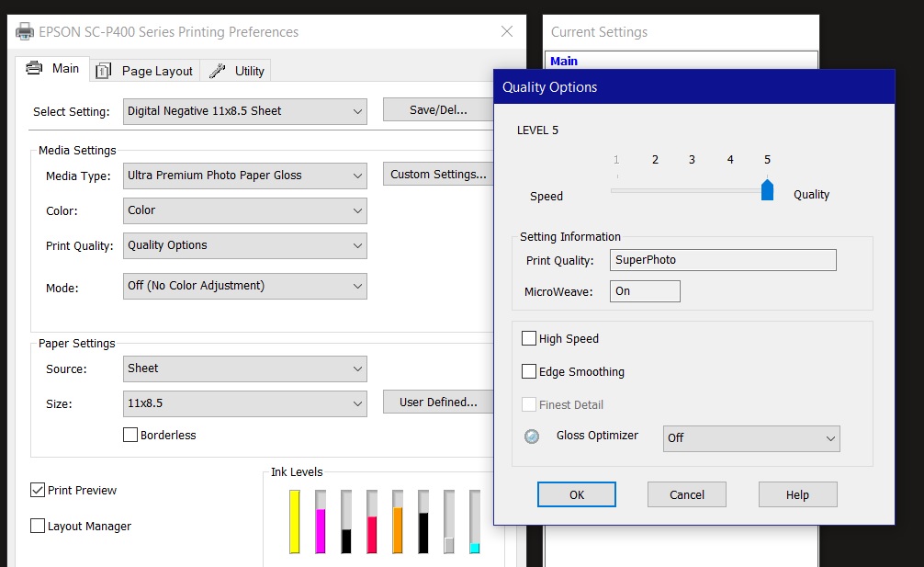Uncheck the Print Preview option

(38, 490)
